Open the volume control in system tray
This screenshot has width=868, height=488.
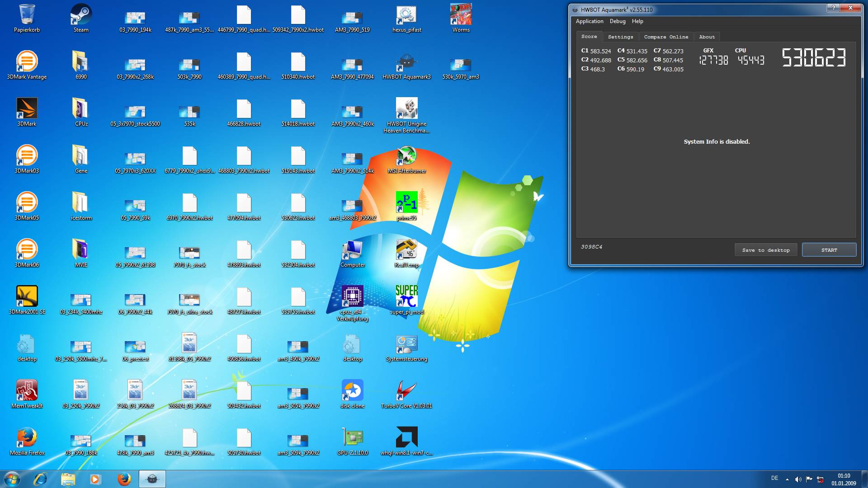pos(798,479)
